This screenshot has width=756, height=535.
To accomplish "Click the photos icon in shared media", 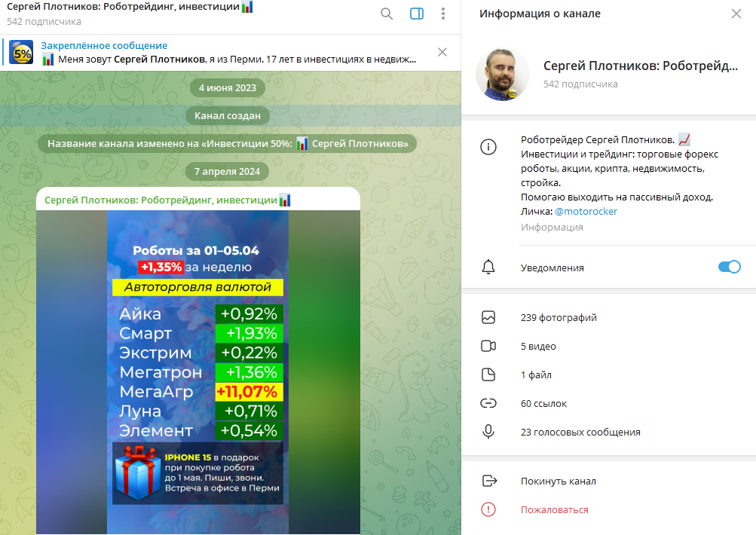I will 488,317.
